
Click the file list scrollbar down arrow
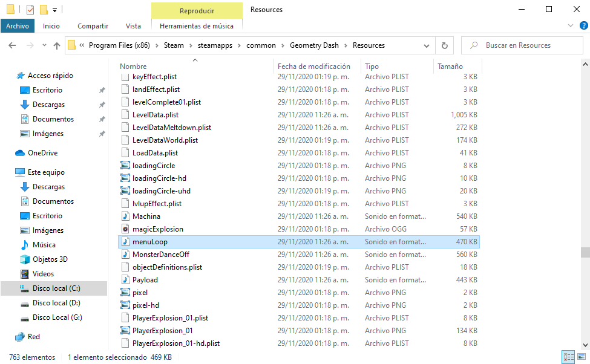tap(585, 345)
